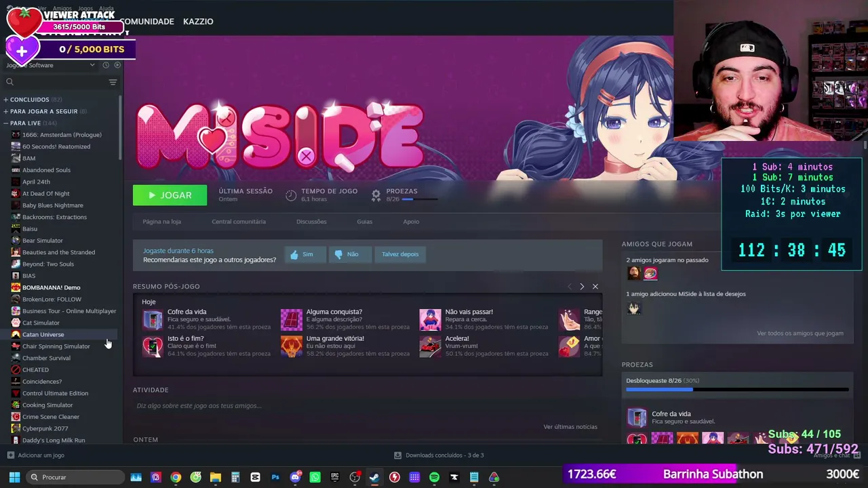The height and width of the screenshot is (488, 868).
Task: Open the Central comunitária tab
Action: point(239,222)
